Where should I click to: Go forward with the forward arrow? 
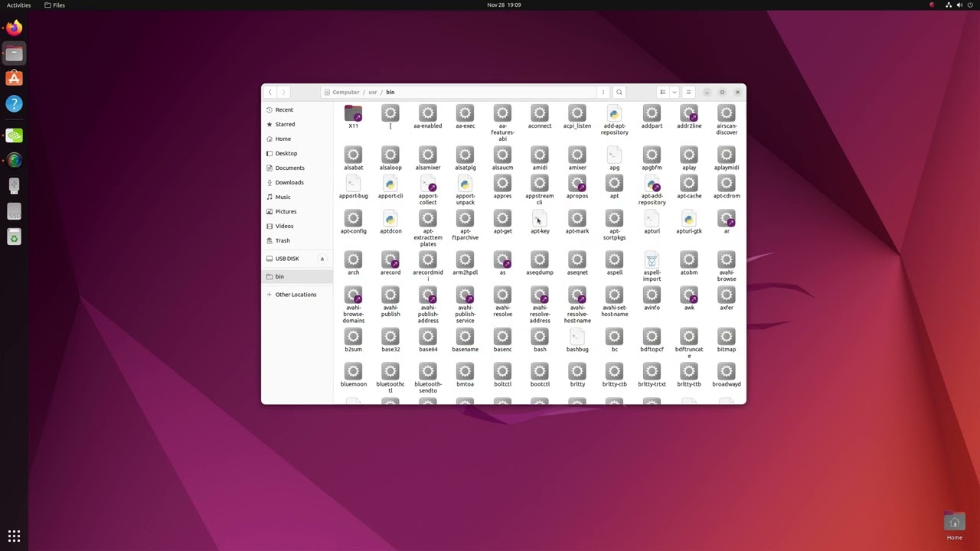point(283,92)
